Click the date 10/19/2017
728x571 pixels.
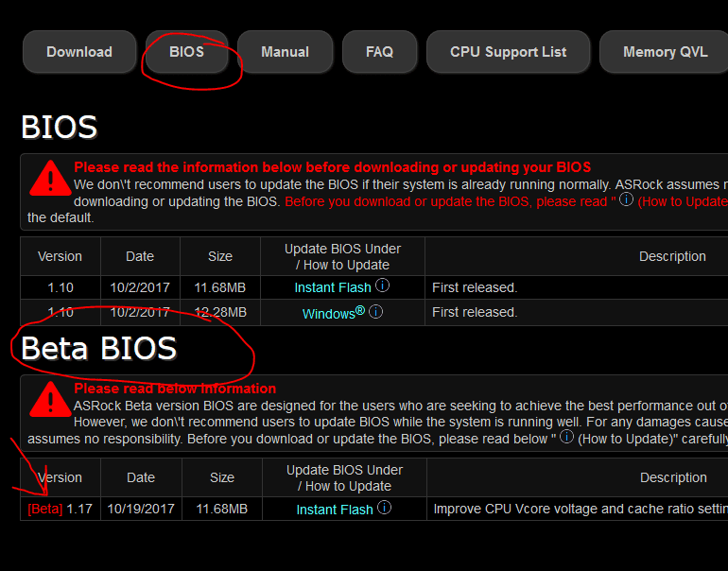pos(141,509)
